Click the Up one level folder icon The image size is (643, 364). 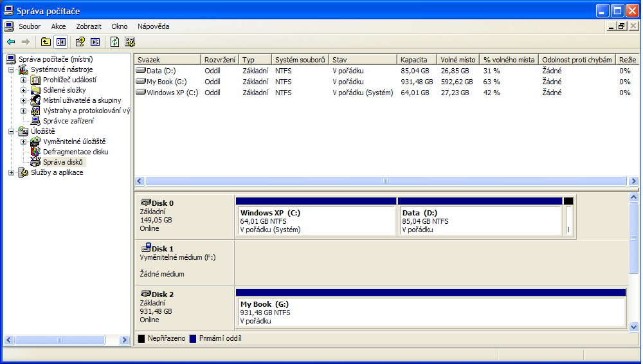46,42
